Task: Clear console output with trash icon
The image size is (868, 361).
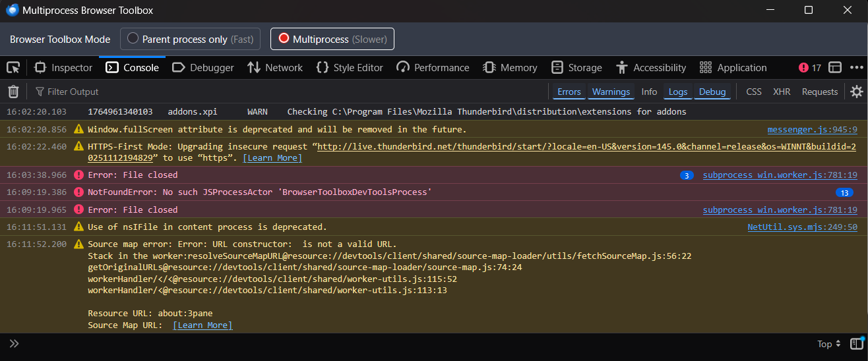Action: pyautogui.click(x=13, y=92)
